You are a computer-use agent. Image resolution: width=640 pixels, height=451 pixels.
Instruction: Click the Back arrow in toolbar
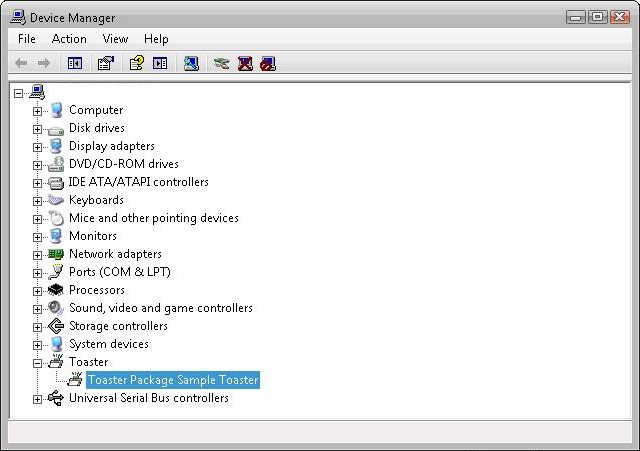click(x=21, y=63)
